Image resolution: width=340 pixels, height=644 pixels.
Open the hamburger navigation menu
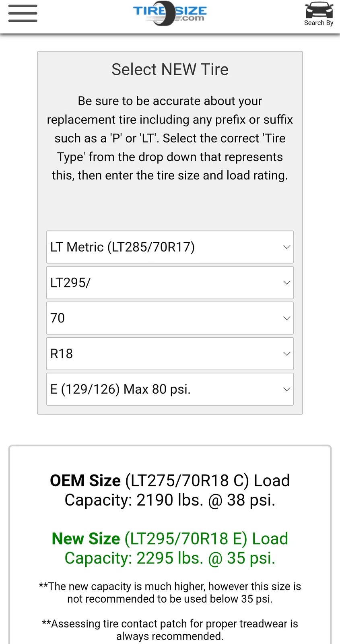(23, 13)
